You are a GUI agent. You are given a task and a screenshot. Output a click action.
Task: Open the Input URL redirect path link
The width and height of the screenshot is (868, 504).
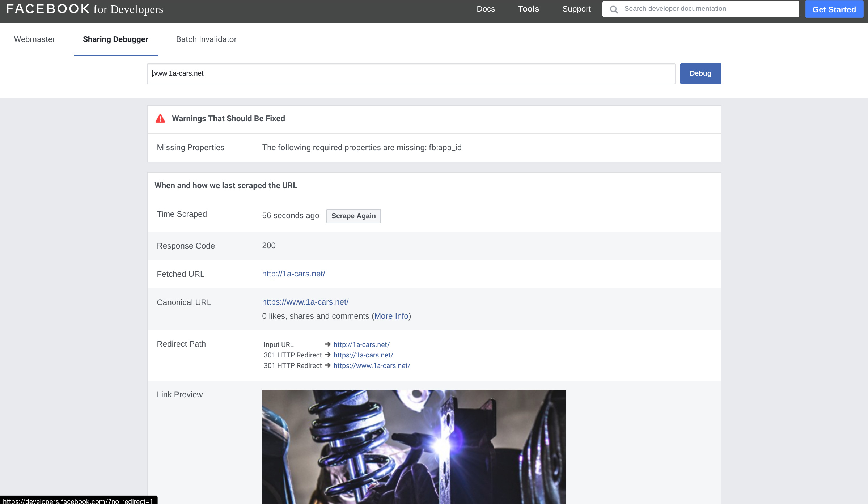coord(361,345)
